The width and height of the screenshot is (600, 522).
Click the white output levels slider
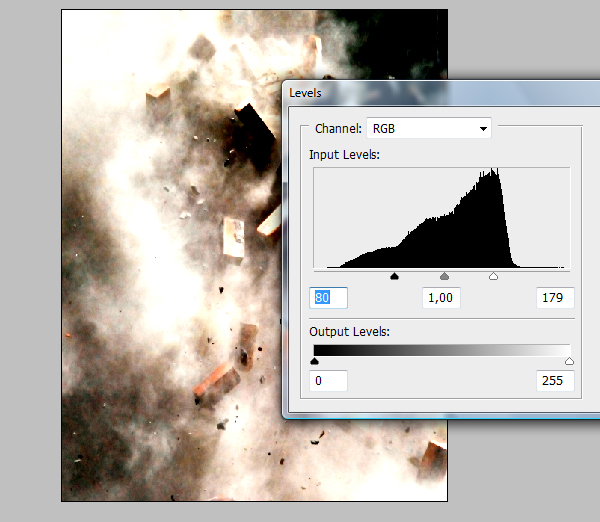tap(569, 361)
